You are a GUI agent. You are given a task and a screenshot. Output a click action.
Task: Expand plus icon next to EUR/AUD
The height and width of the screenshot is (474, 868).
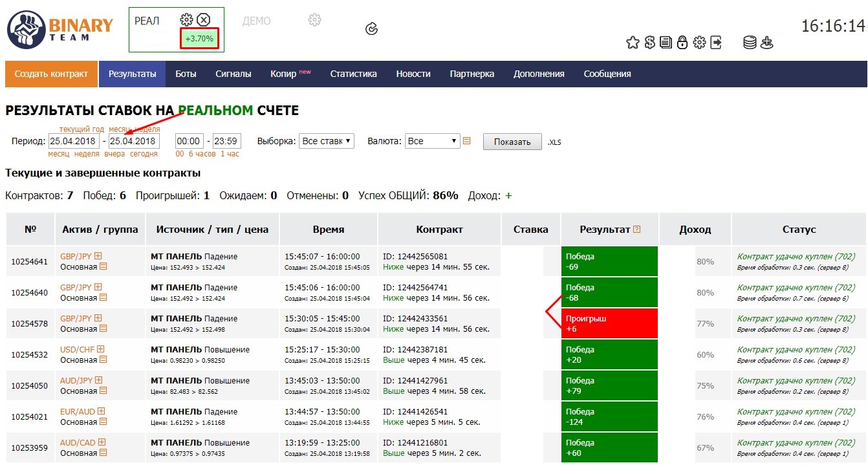(x=102, y=411)
